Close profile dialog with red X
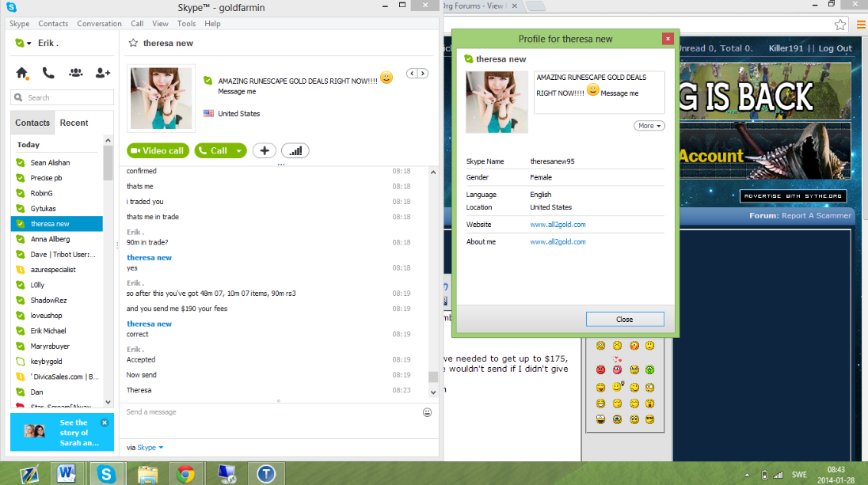The width and height of the screenshot is (868, 485). pyautogui.click(x=668, y=39)
